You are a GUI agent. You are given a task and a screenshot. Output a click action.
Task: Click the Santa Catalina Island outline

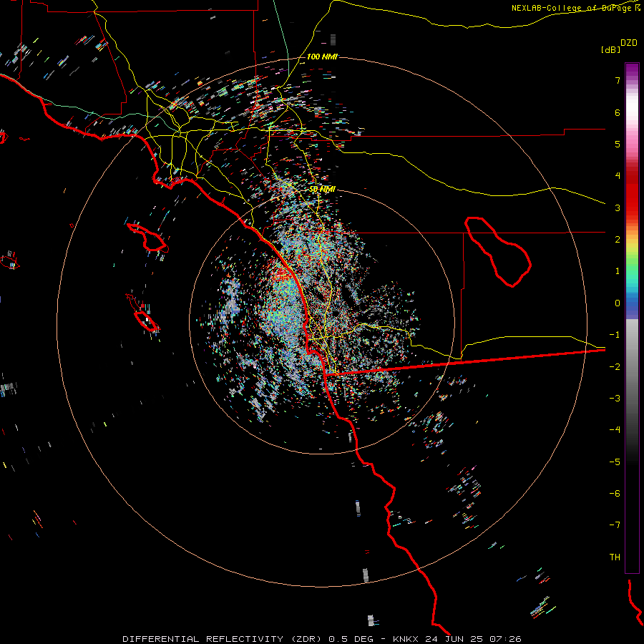pyautogui.click(x=147, y=238)
